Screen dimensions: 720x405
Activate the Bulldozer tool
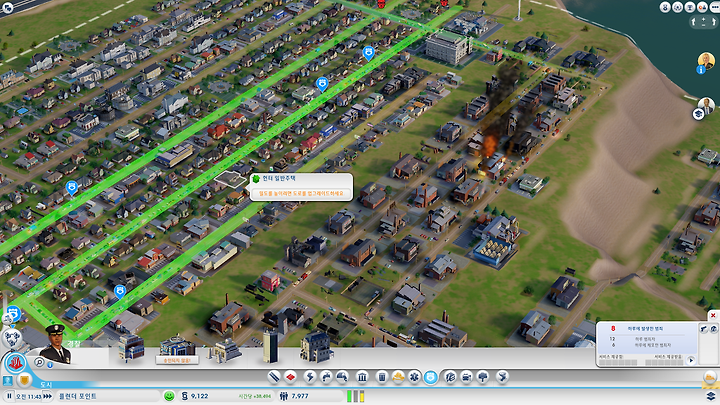tap(710, 377)
